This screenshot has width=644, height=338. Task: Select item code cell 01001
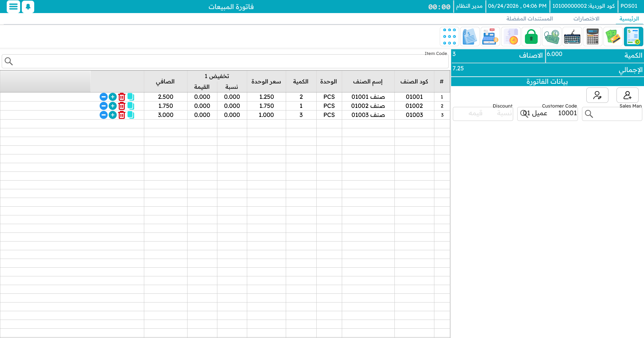click(414, 97)
